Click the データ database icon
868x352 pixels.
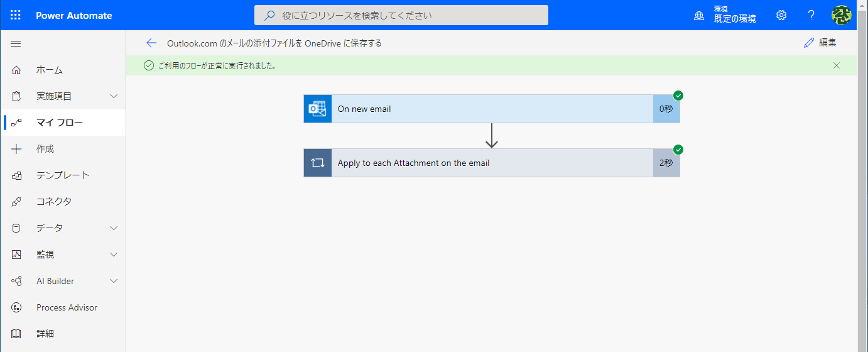pyautogui.click(x=16, y=228)
